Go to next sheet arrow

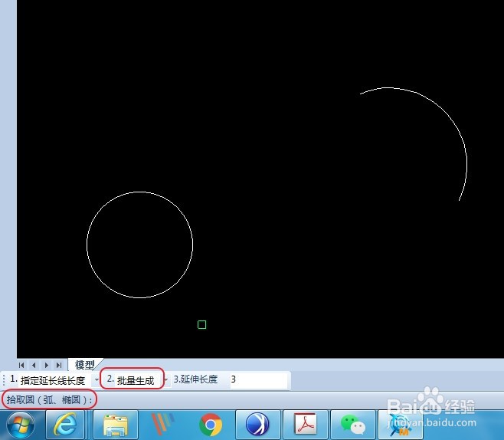click(x=47, y=365)
